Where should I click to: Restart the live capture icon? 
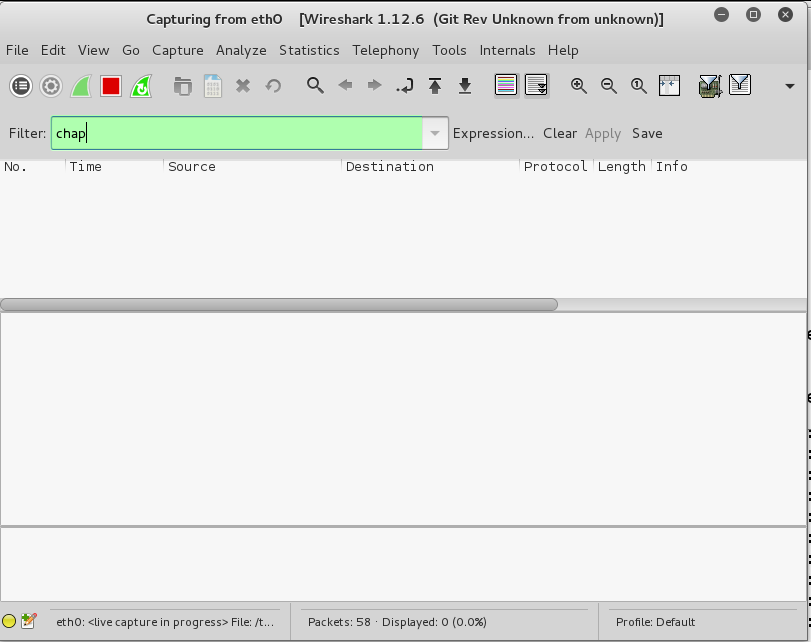coord(141,86)
